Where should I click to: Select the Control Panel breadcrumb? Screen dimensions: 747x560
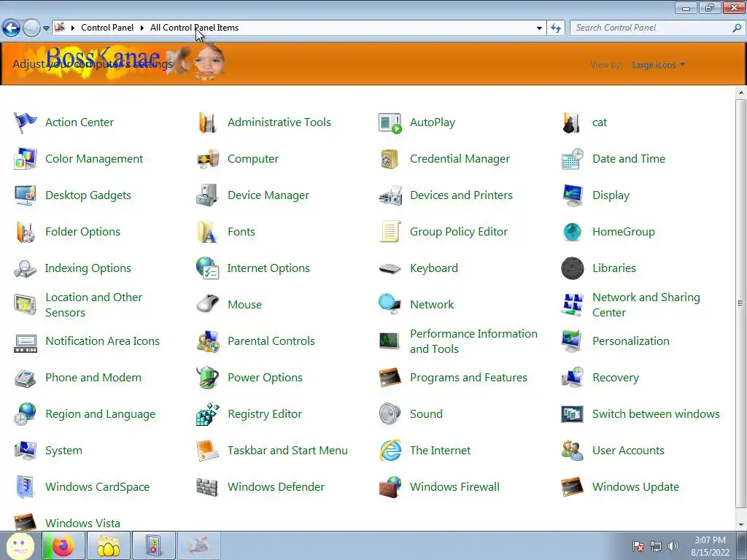(x=107, y=28)
